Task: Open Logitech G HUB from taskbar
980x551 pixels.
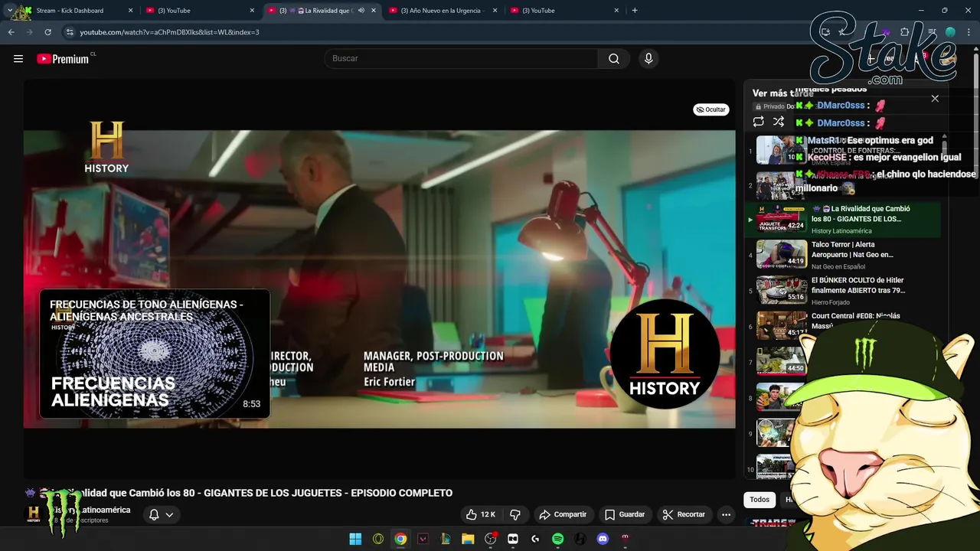Action: pos(535,539)
